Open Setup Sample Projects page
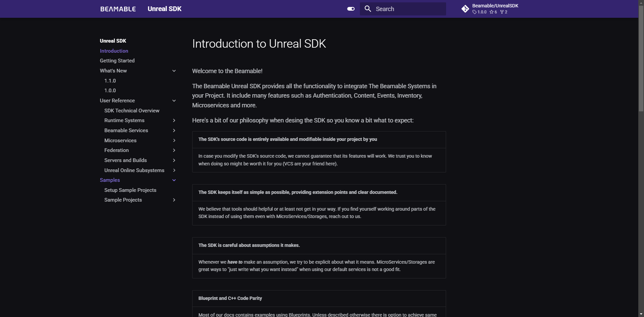The height and width of the screenshot is (317, 644). pyautogui.click(x=130, y=190)
